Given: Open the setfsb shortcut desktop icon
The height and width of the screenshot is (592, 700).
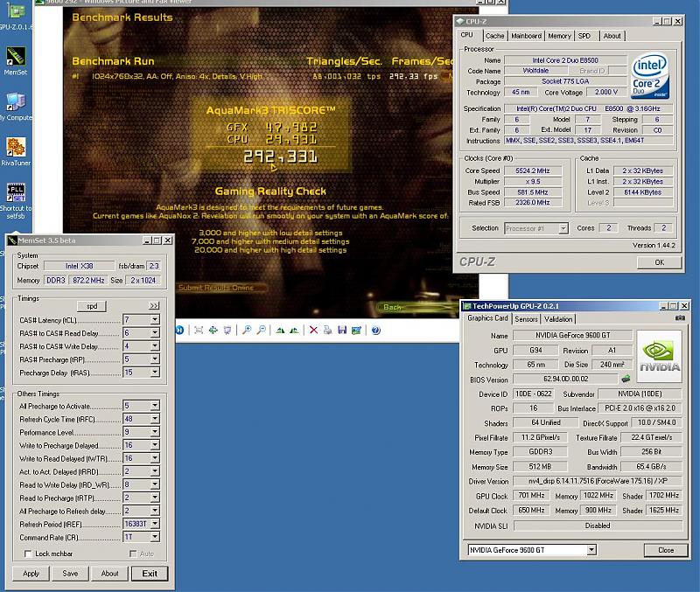Looking at the screenshot, I should click(16, 201).
